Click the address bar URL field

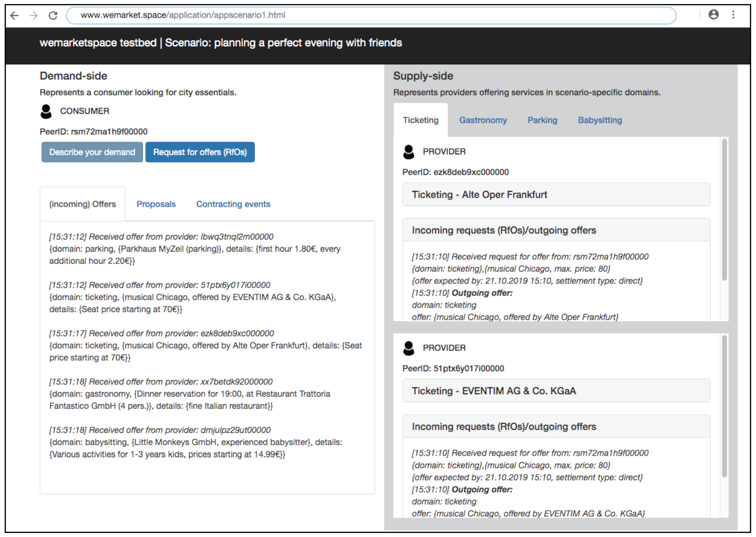coord(371,15)
